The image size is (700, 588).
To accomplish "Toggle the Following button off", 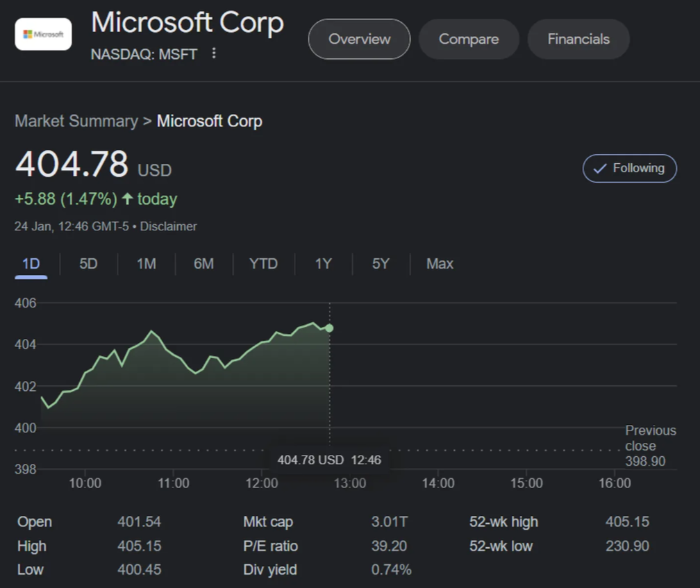I will [629, 168].
